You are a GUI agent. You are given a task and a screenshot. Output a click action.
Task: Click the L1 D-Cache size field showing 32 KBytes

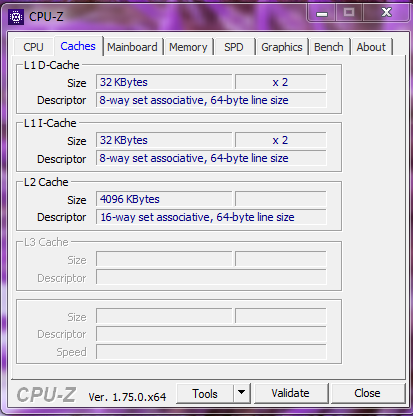point(164,82)
